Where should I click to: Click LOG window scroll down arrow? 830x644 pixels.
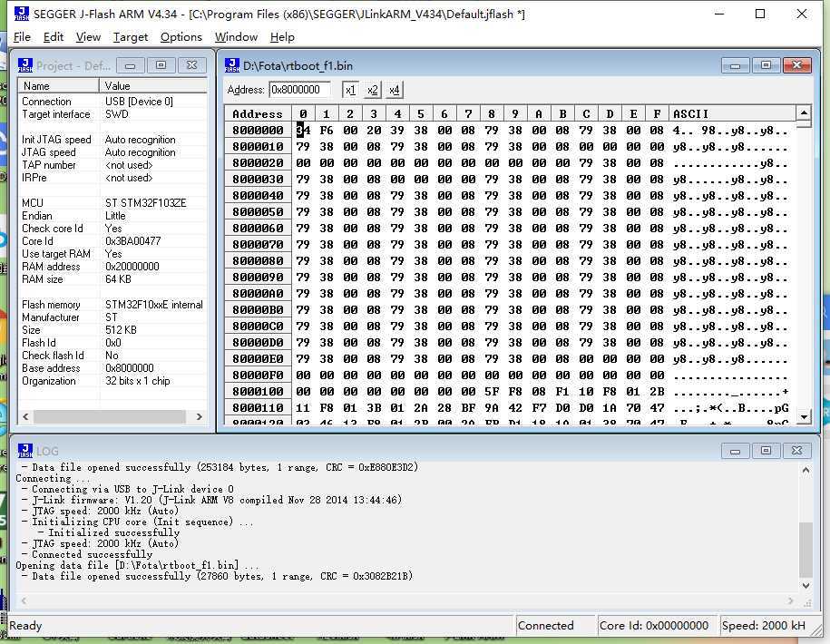(x=806, y=585)
